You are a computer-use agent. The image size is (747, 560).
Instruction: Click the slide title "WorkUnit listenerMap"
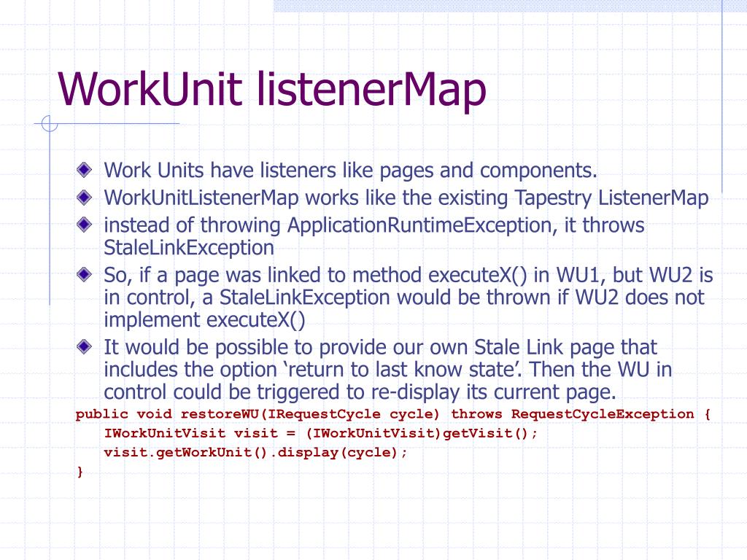272,90
